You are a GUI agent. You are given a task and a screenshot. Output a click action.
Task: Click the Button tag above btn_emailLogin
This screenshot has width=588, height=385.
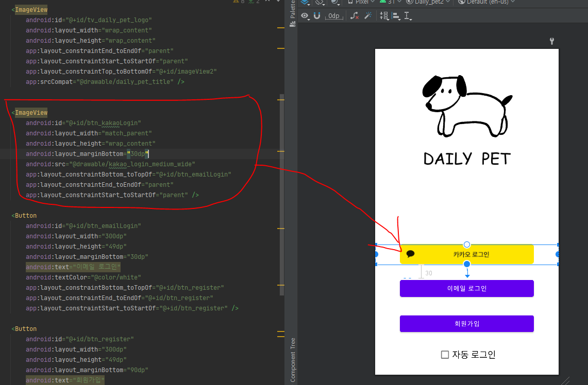(x=24, y=215)
